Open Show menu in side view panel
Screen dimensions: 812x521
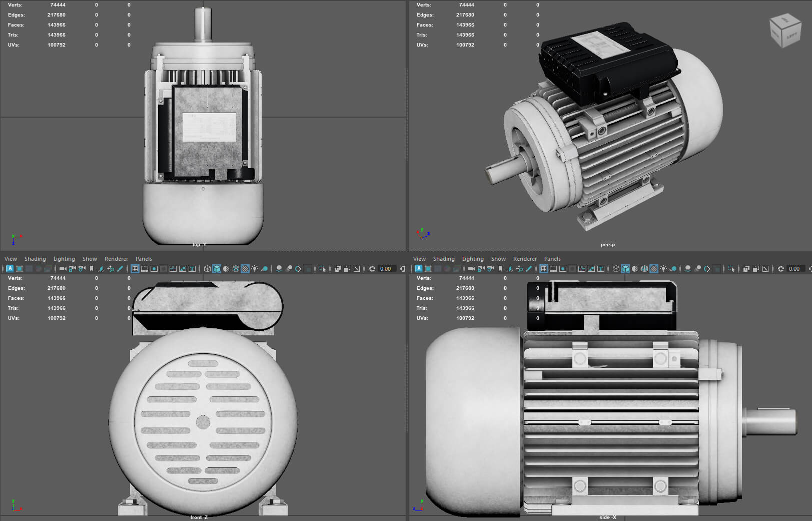click(498, 259)
